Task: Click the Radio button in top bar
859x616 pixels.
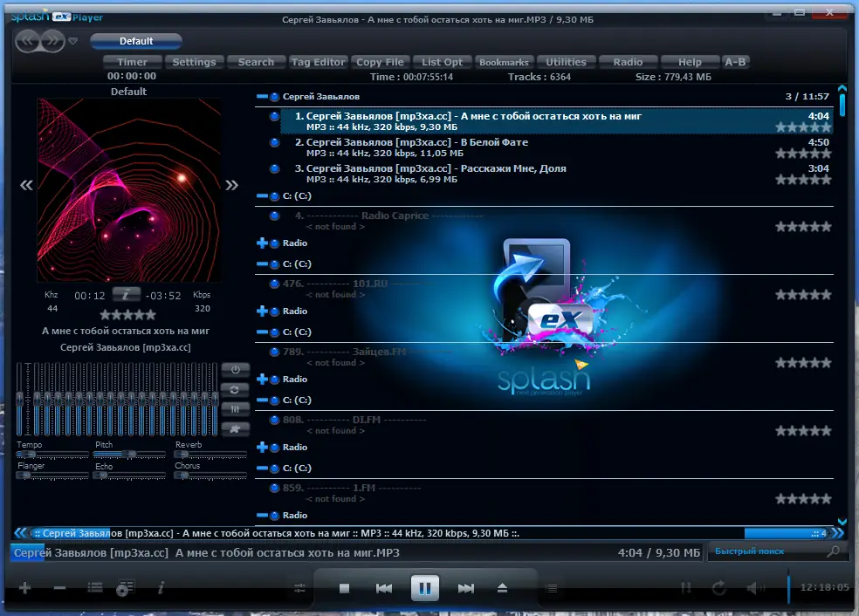Action: click(x=628, y=62)
